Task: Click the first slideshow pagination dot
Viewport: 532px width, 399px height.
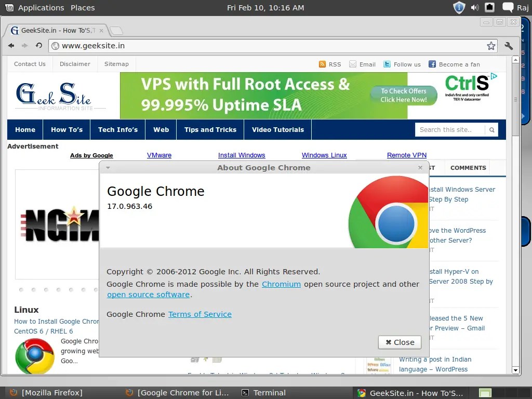Action: [x=21, y=290]
